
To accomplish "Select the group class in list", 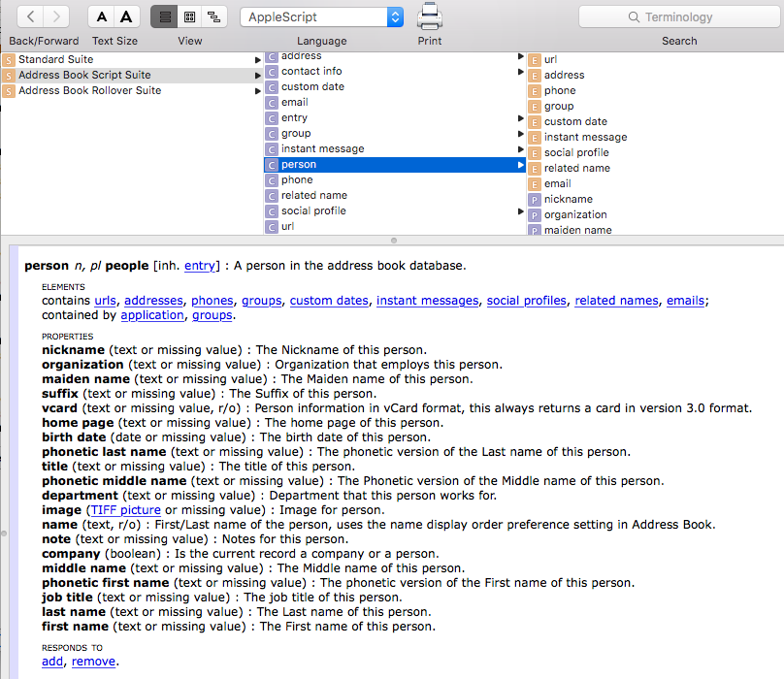I will pos(296,134).
